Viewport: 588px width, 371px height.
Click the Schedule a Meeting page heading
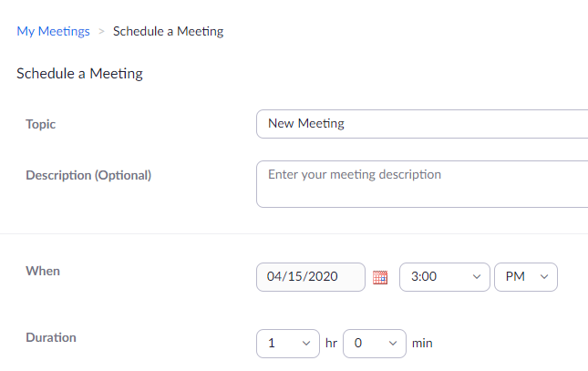79,74
